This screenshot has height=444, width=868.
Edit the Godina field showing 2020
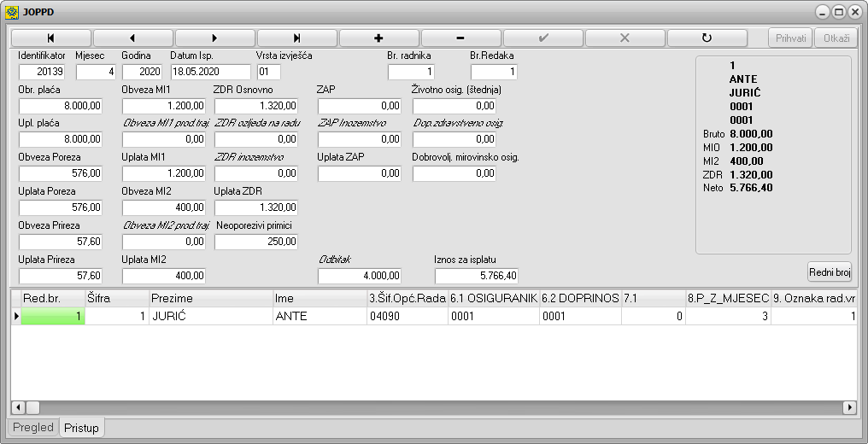point(142,72)
